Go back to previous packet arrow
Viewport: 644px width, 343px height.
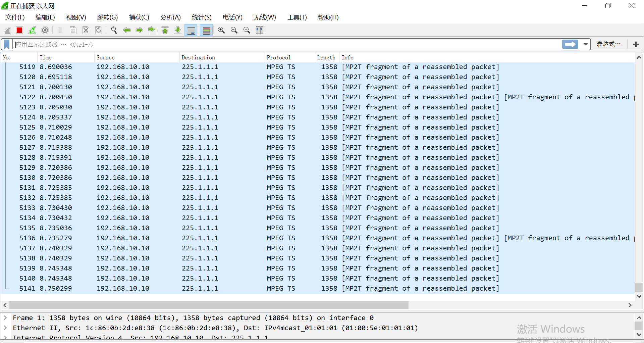point(127,31)
